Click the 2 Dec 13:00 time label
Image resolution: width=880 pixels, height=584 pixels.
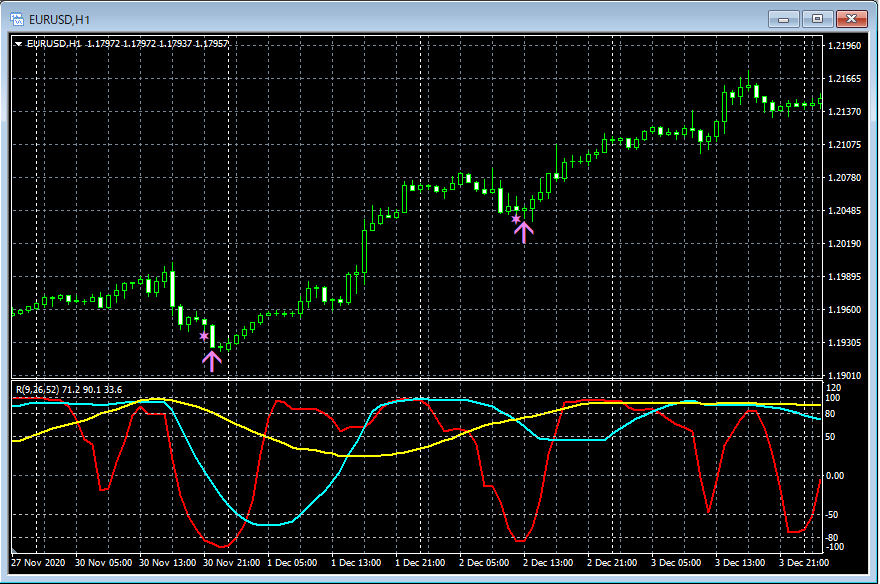(548, 563)
